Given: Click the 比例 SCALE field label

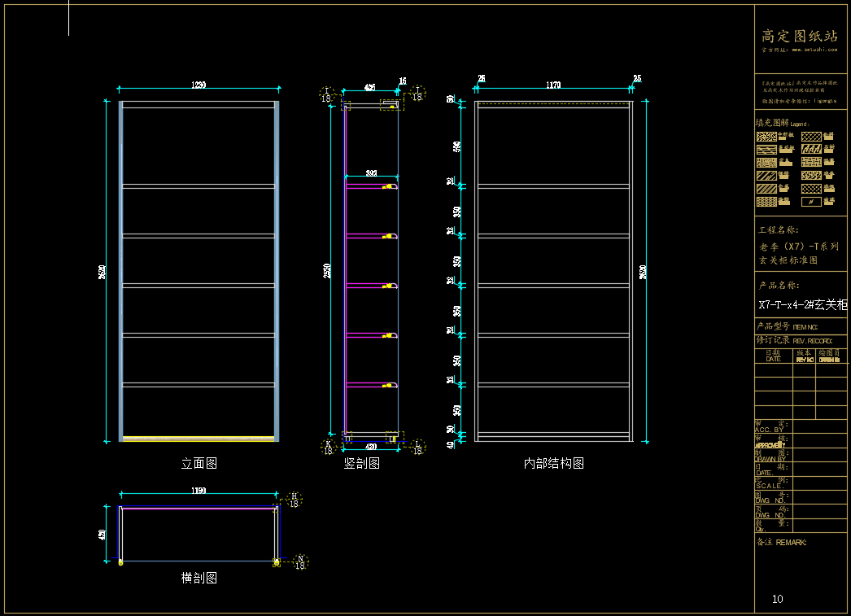Looking at the screenshot, I should [x=771, y=483].
